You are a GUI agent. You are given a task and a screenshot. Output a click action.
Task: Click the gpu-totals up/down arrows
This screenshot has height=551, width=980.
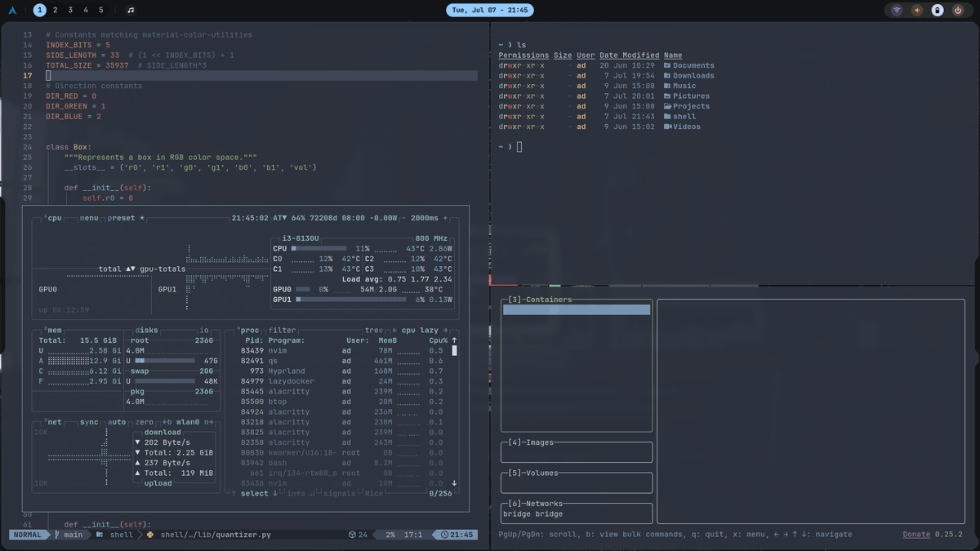130,269
